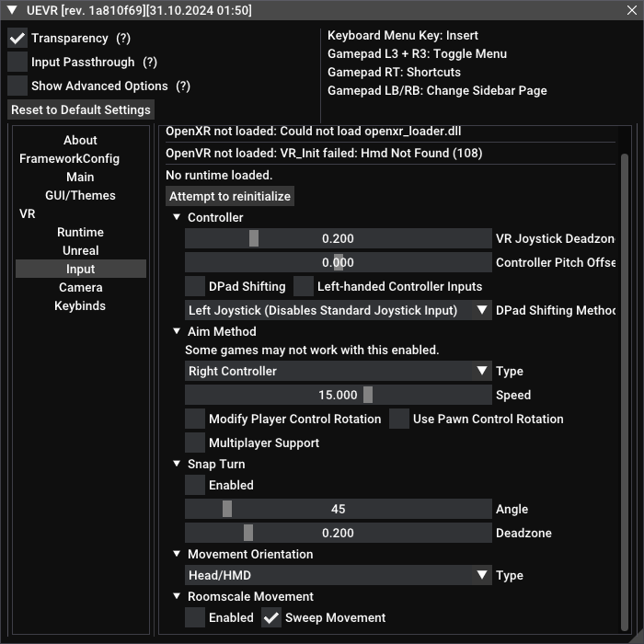
Task: Adjust the Snap Turn Deadzone slider
Action: tap(339, 533)
